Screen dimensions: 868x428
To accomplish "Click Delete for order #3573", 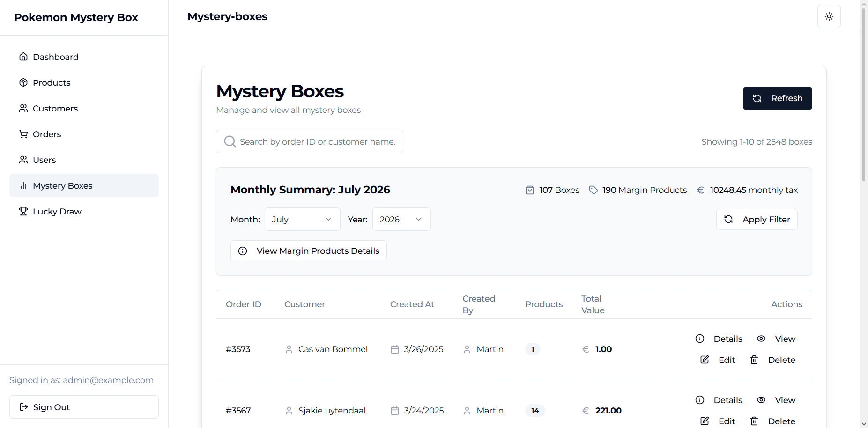I will point(773,360).
